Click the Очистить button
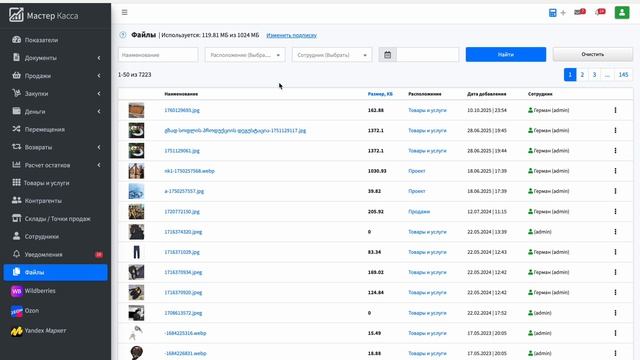This screenshot has width=640, height=360. (x=593, y=54)
